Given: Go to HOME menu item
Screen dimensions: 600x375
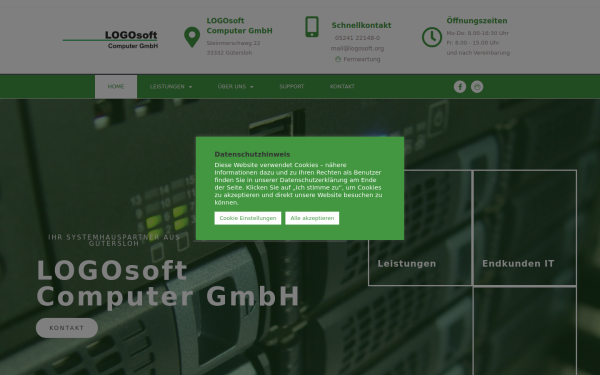Looking at the screenshot, I should tap(116, 87).
